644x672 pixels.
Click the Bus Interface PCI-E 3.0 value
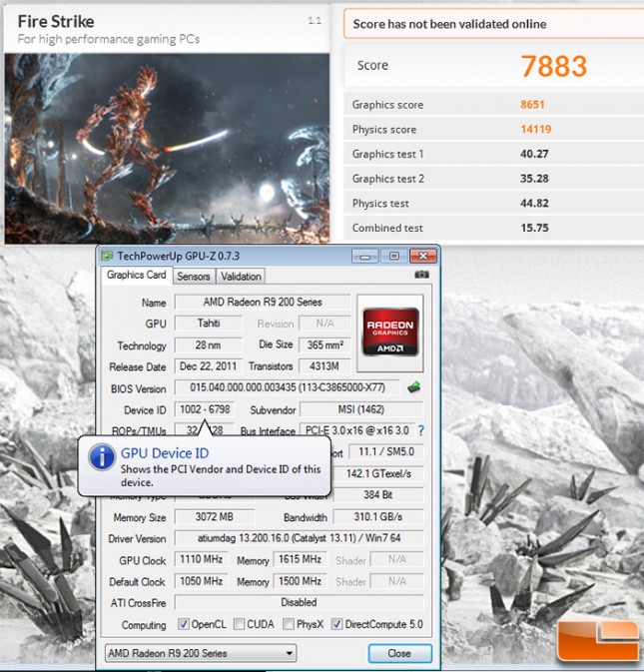point(357,430)
